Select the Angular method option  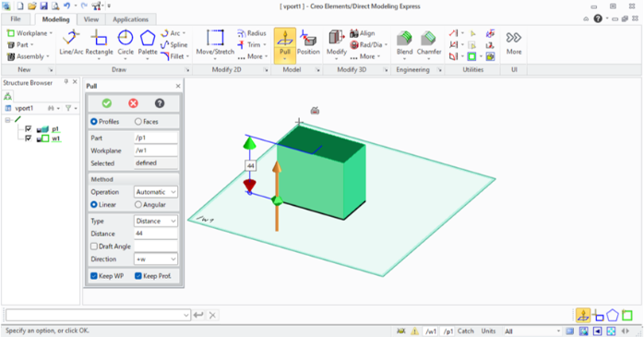pyautogui.click(x=138, y=204)
